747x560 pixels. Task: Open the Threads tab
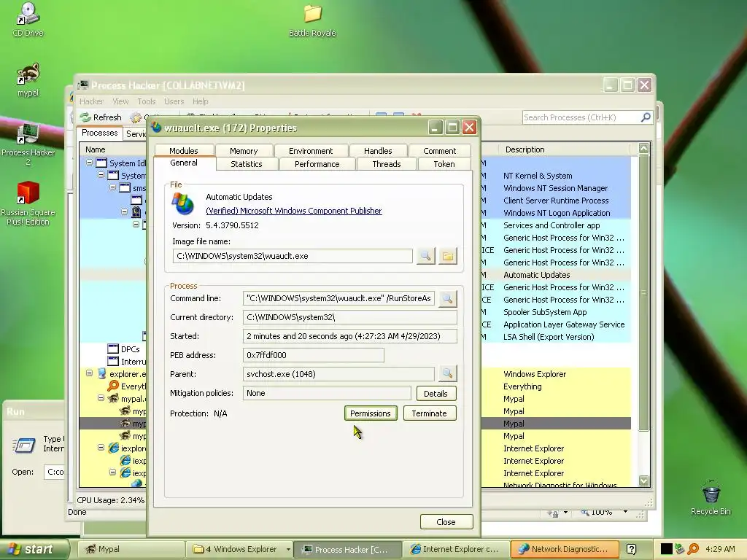click(387, 164)
